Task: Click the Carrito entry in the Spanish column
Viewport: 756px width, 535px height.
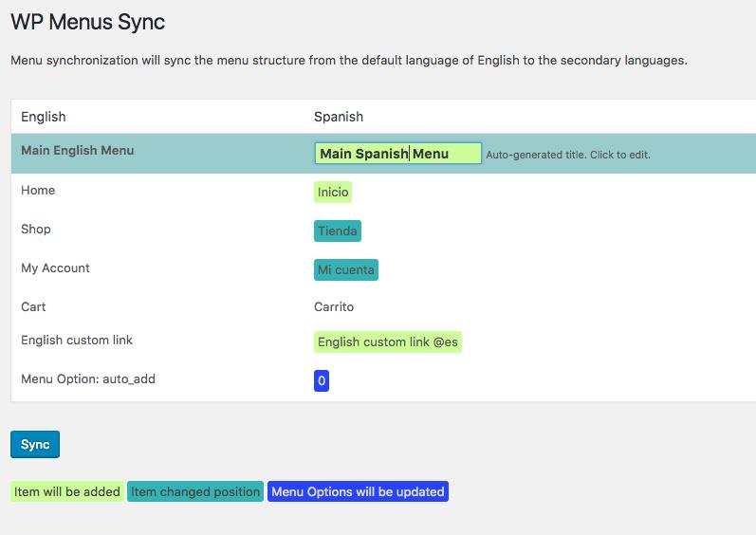Action: (334, 307)
